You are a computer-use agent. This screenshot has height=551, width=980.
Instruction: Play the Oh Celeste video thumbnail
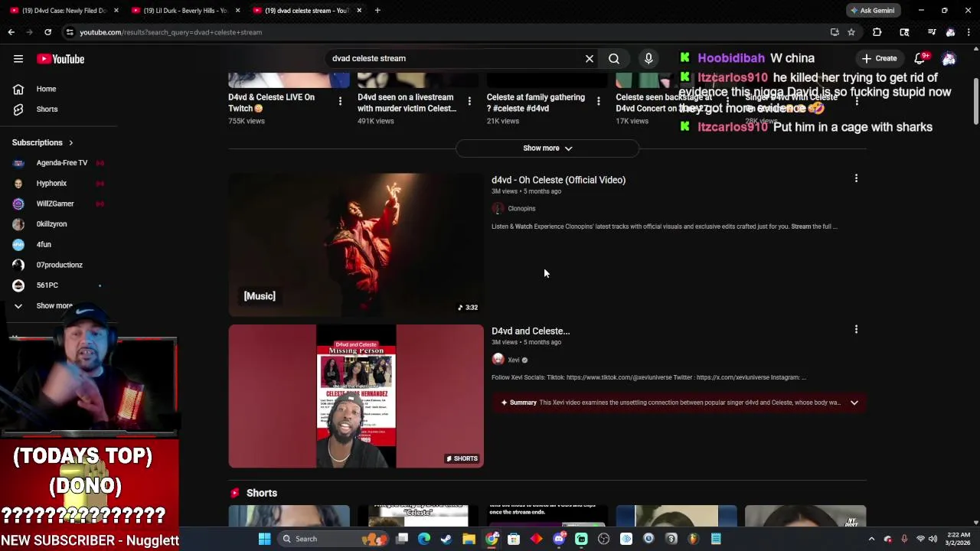click(356, 245)
